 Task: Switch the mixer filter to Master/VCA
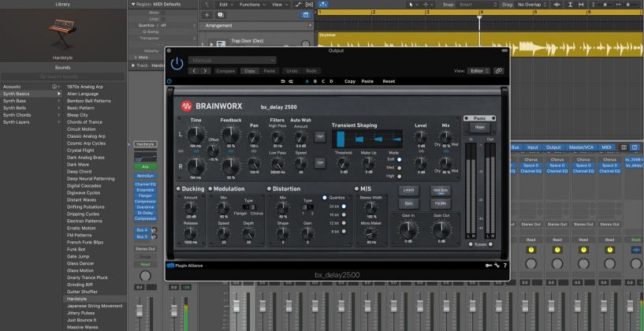pyautogui.click(x=580, y=147)
